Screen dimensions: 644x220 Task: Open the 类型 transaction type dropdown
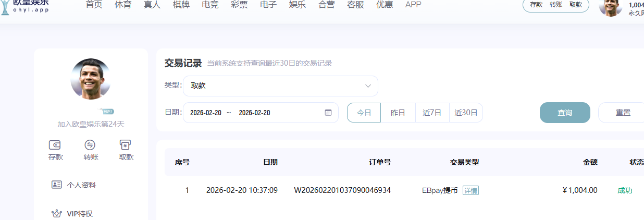pyautogui.click(x=280, y=86)
